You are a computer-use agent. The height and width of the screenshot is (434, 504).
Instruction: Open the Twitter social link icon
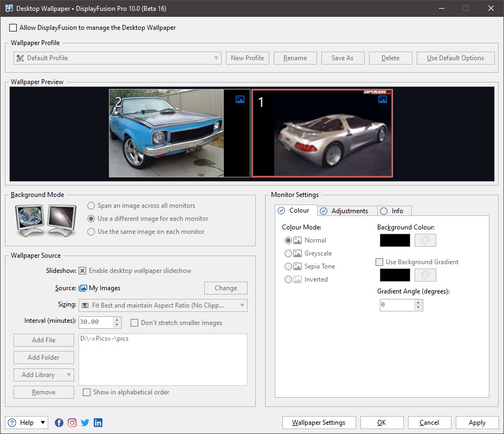coord(85,423)
